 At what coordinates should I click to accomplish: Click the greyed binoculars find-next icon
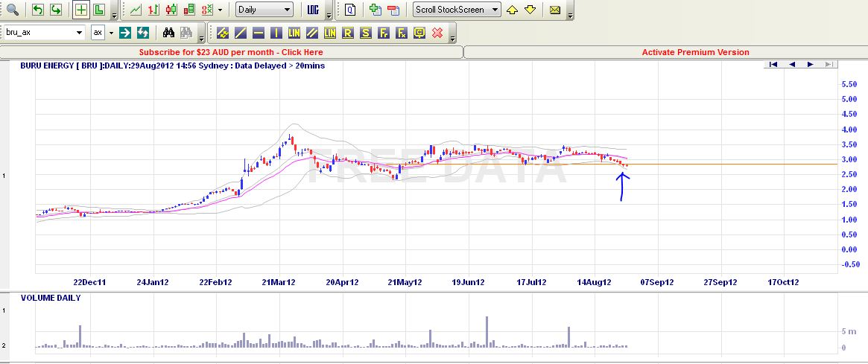(186, 33)
